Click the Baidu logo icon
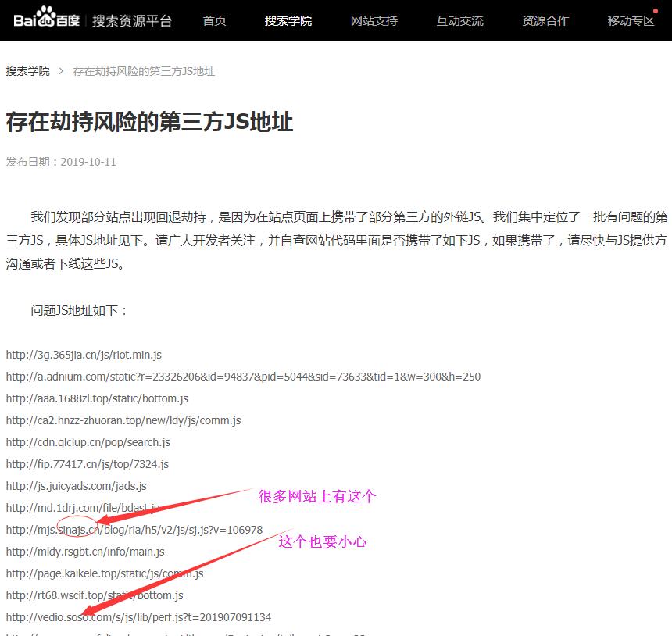 [x=45, y=20]
